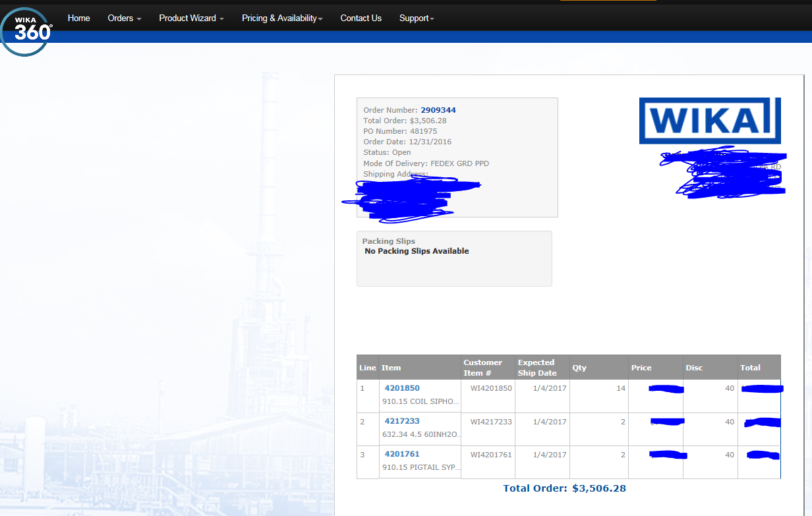Image resolution: width=812 pixels, height=516 pixels.
Task: Click the Order Date 12/31/2016 text
Action: tap(407, 142)
